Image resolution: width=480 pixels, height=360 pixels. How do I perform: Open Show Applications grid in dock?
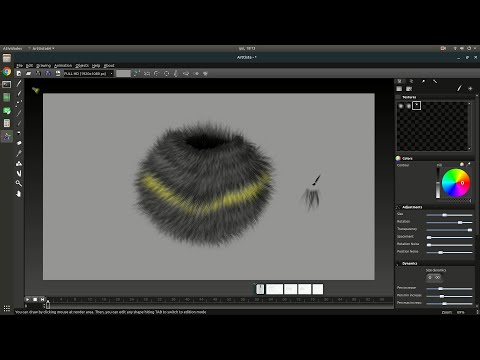coord(7,308)
